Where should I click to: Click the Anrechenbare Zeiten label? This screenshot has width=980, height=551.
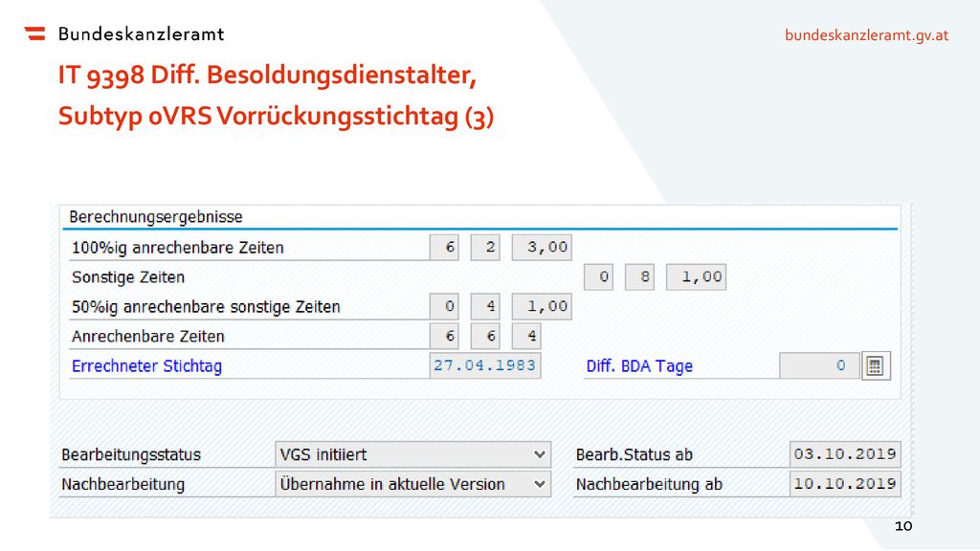pyautogui.click(x=147, y=337)
